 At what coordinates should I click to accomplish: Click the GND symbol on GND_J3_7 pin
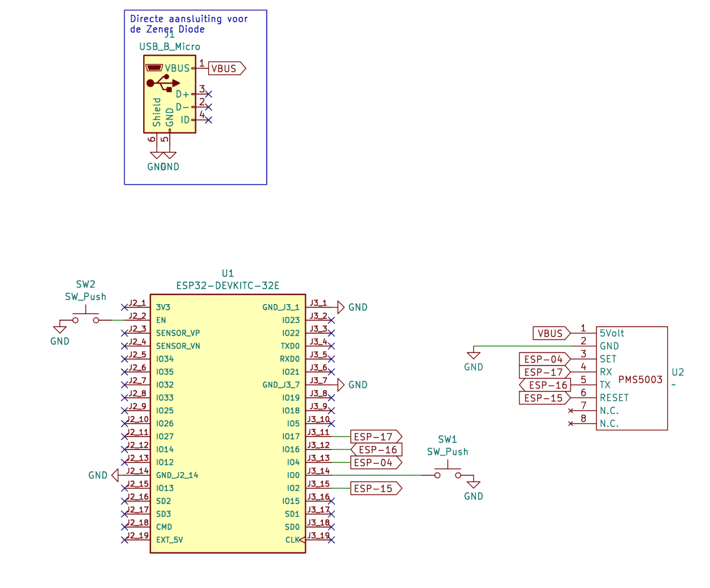pyautogui.click(x=341, y=385)
